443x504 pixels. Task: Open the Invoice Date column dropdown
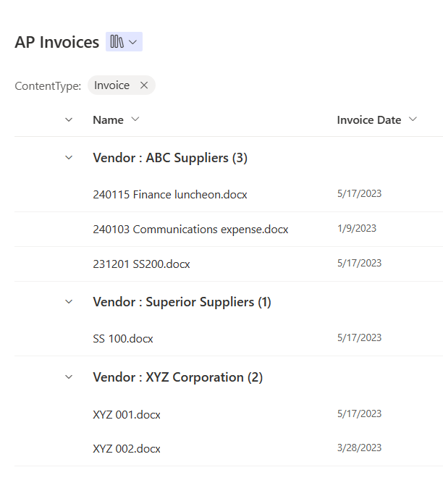tap(413, 119)
